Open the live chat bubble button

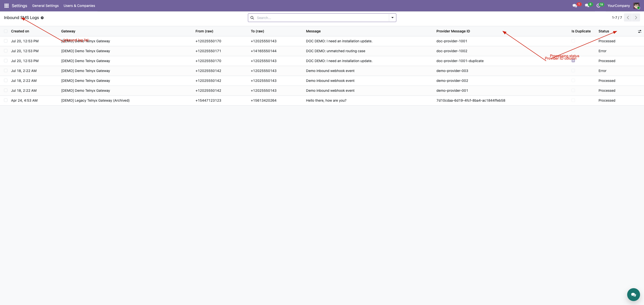pyautogui.click(x=633, y=295)
